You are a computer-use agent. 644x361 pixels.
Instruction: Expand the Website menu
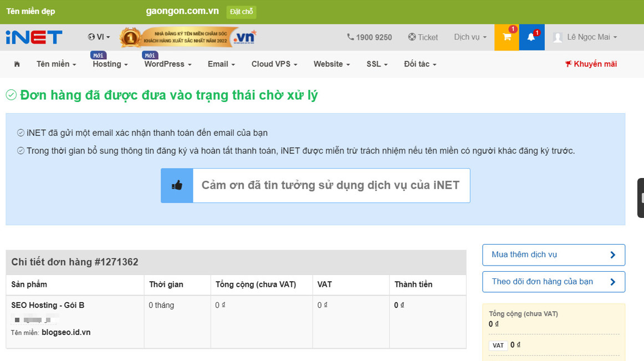pyautogui.click(x=332, y=64)
